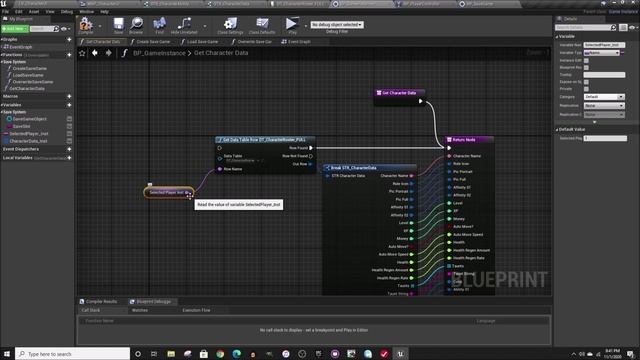Open the Edit menu
640x360 pixels.
coord(18,12)
